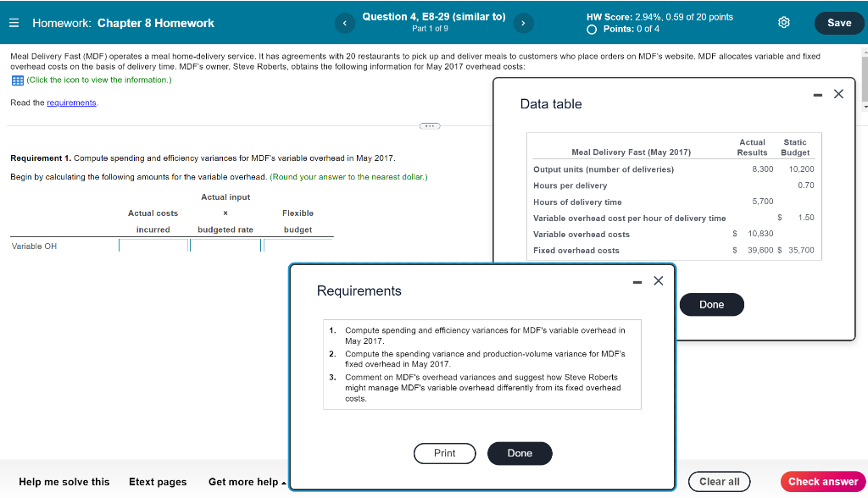Screen dimensions: 868x498
Task: Go to the previous question arrow
Action: coord(345,23)
